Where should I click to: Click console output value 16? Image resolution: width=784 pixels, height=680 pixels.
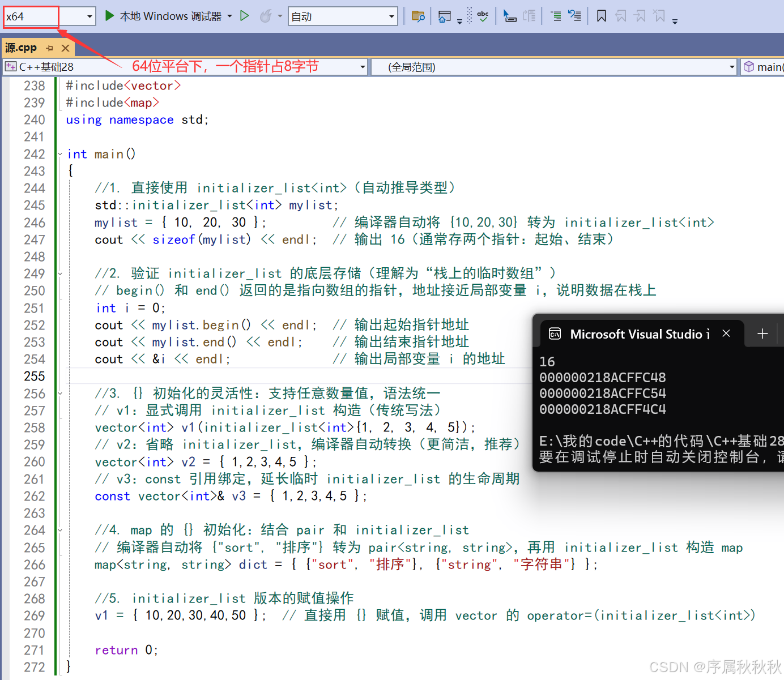[x=547, y=362]
